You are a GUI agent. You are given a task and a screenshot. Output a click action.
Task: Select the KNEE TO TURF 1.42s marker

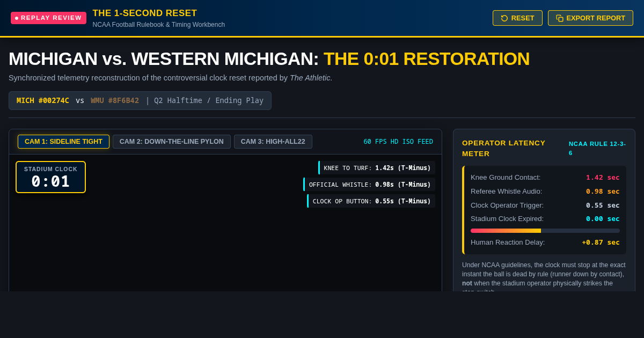pyautogui.click(x=377, y=168)
